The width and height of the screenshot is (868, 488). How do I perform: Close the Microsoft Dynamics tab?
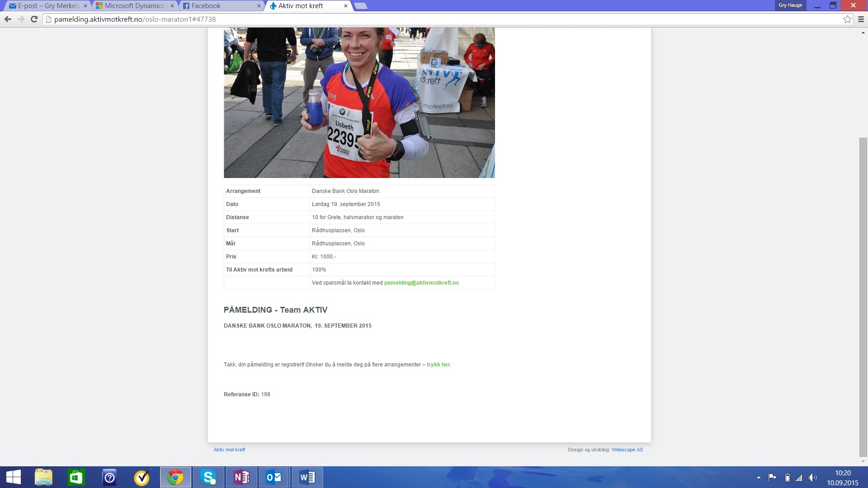(x=172, y=6)
